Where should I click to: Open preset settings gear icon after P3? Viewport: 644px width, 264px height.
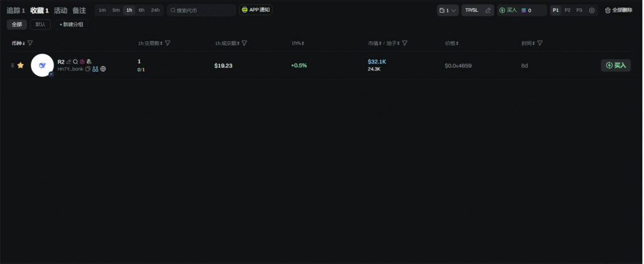pos(591,11)
